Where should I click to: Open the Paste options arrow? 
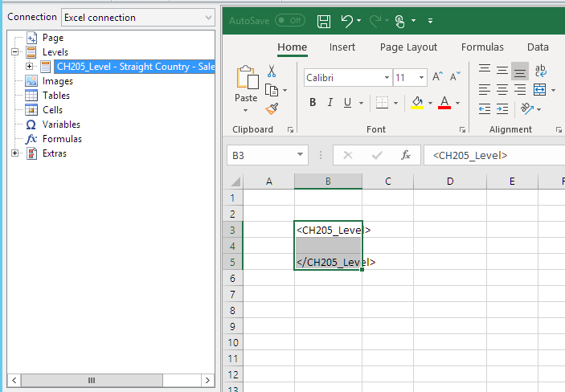246,111
